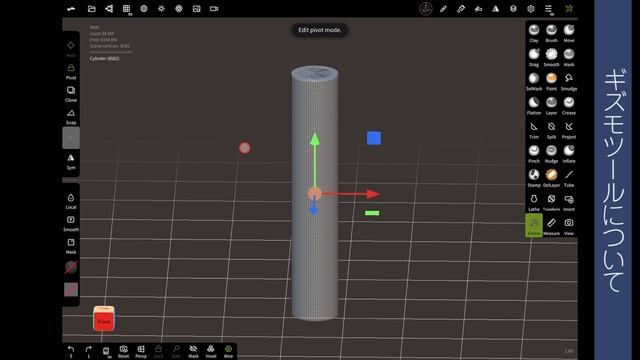Select the Project tool
This screenshot has height=360, width=640.
(x=569, y=130)
